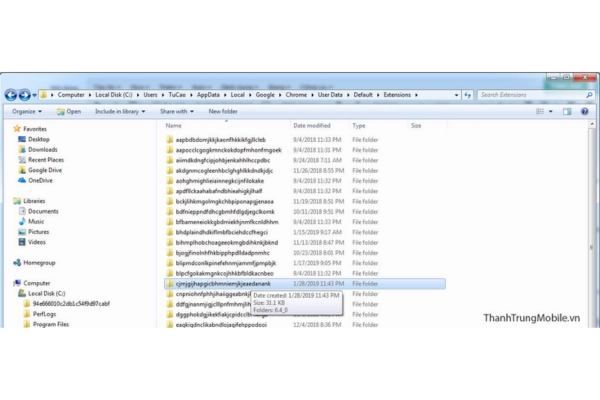Select the bckjlihkmgolmgkchbpiponapgjenaoa folder icon
600x400 pixels.
point(170,201)
